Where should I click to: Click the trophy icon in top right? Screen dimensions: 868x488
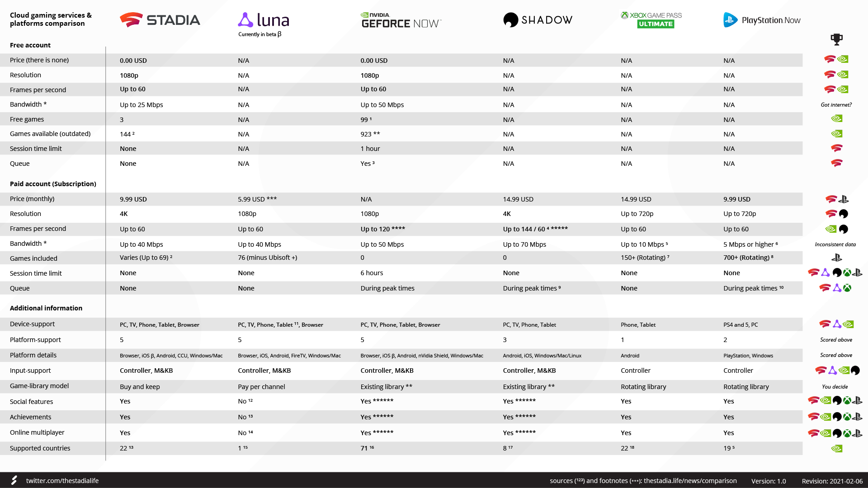[838, 40]
